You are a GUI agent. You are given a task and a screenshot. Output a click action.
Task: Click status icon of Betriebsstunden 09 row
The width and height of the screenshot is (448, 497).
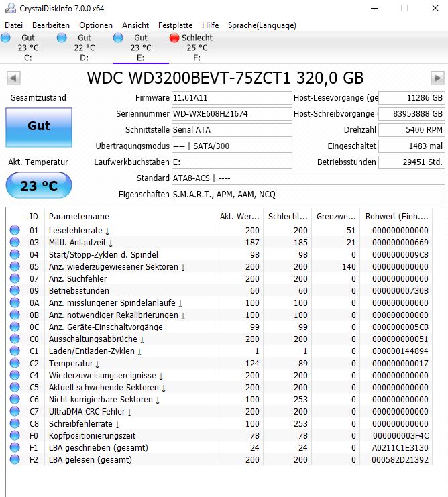pyautogui.click(x=15, y=290)
